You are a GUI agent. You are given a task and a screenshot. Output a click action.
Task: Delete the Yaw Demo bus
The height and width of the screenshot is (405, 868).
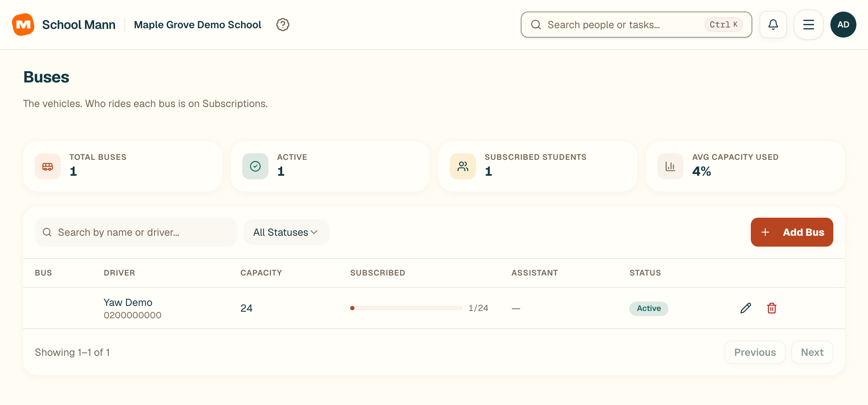click(772, 308)
